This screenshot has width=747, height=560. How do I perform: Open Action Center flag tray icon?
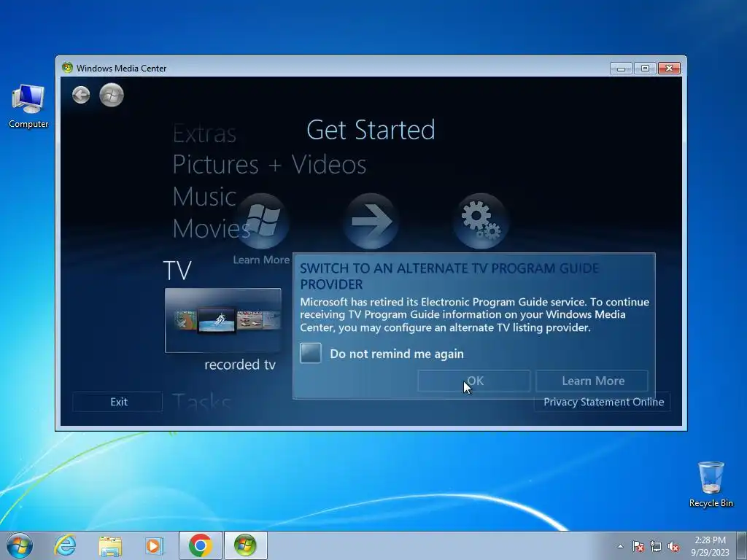[638, 546]
